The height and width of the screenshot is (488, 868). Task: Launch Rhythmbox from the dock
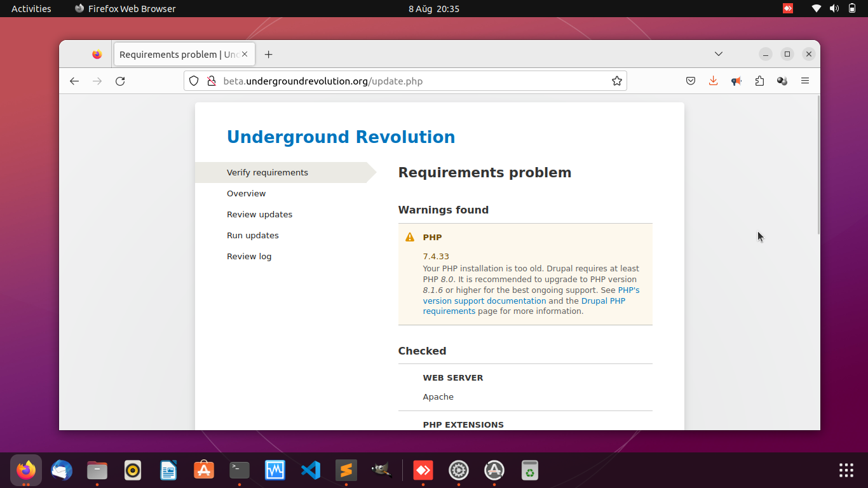[x=133, y=470]
